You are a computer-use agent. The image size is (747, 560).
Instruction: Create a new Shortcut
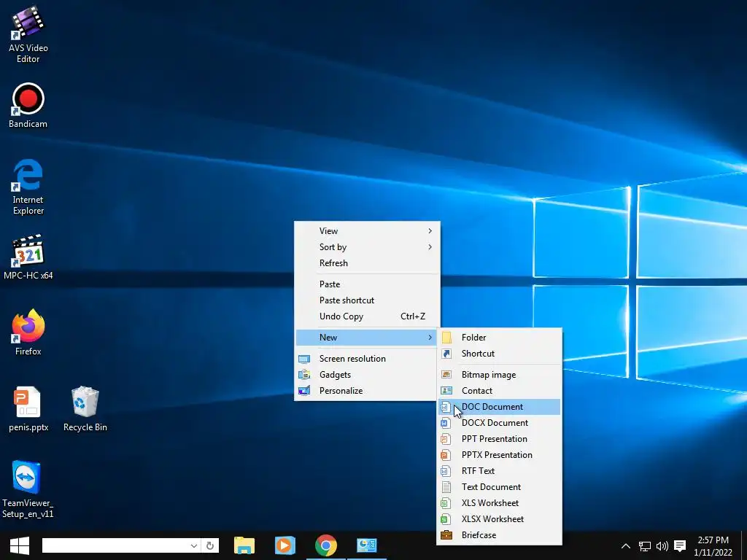pos(499,354)
